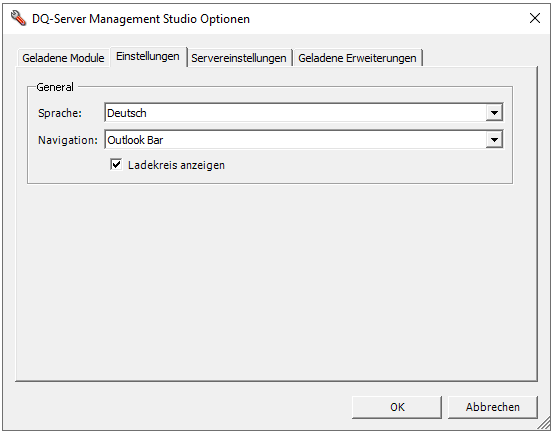Viewport: 555px width, 435px height.
Task: Click the Sprache field label
Action: (x=60, y=113)
